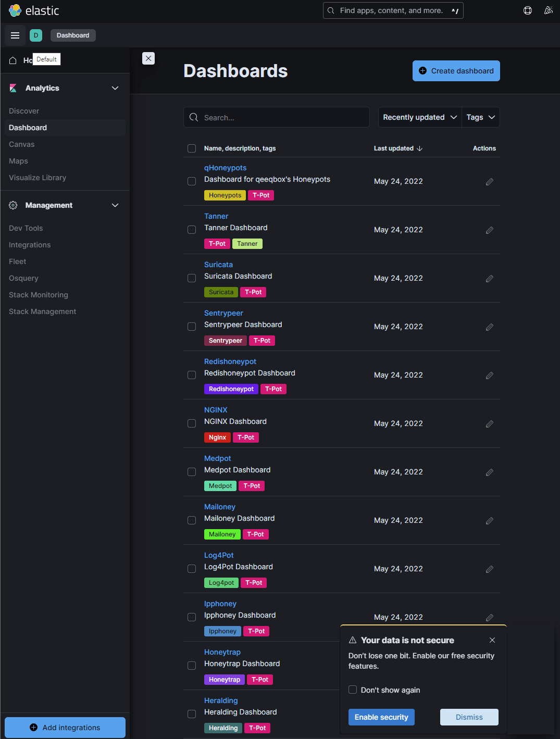Click the edit pencil for qHoneypots dashboard
The image size is (560, 739).
point(489,182)
